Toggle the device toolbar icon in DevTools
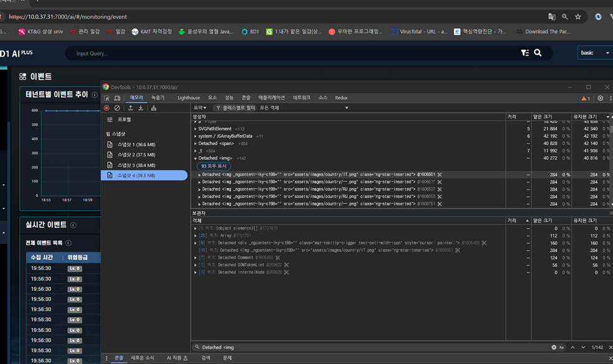Image resolution: width=613 pixels, height=364 pixels. pyautogui.click(x=117, y=98)
